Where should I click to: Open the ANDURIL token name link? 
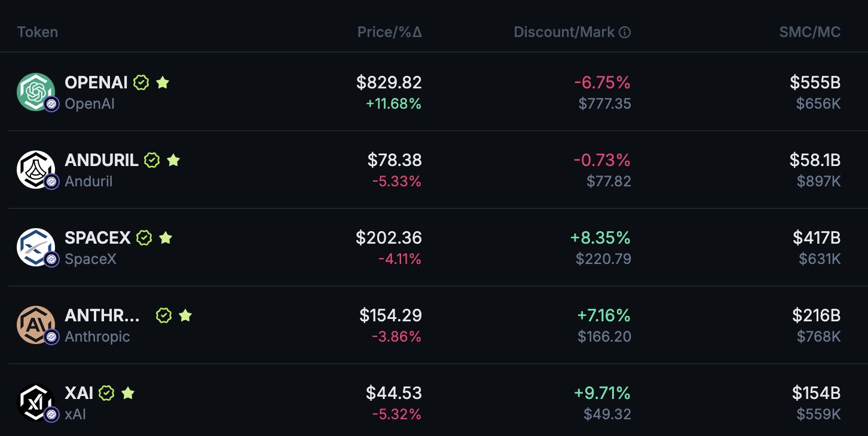(x=101, y=160)
